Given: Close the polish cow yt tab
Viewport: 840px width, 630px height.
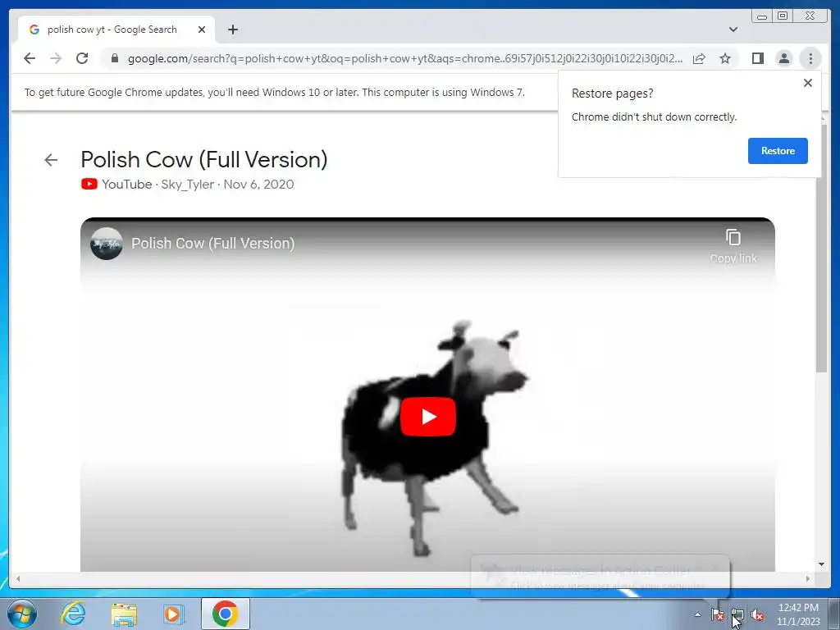Looking at the screenshot, I should click(202, 30).
